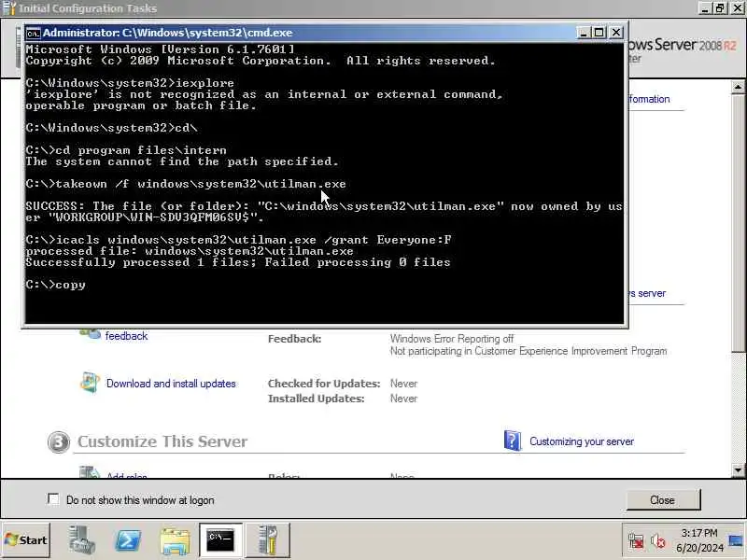747x560 pixels.
Task: Click scrollbar down arrow in Initial Configuration Tasks
Action: tap(738, 469)
